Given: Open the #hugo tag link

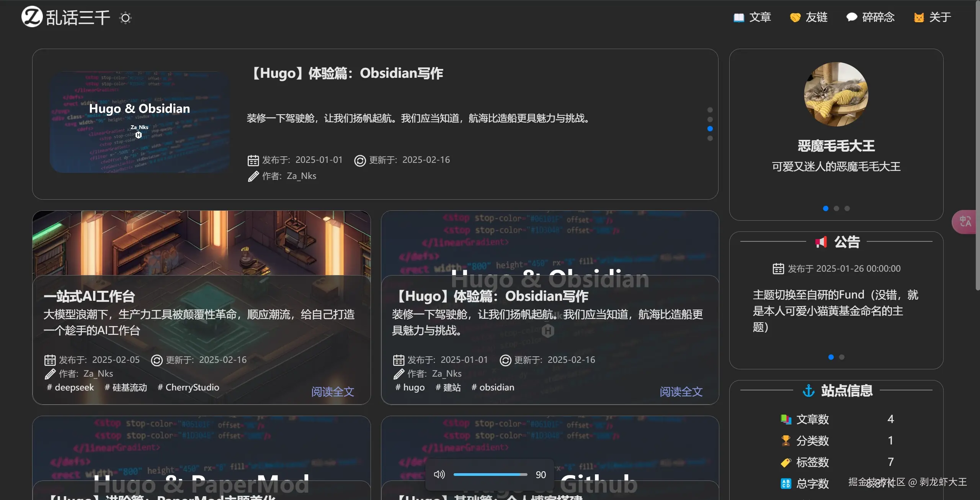Looking at the screenshot, I should coord(410,387).
